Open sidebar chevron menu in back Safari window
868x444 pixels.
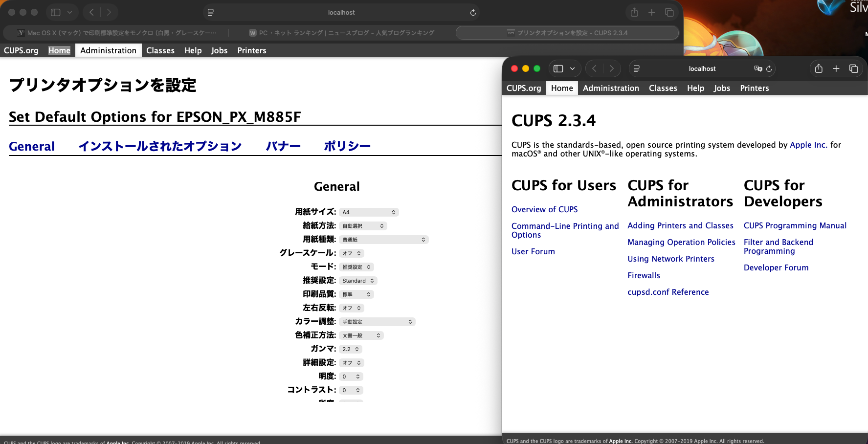(x=69, y=12)
